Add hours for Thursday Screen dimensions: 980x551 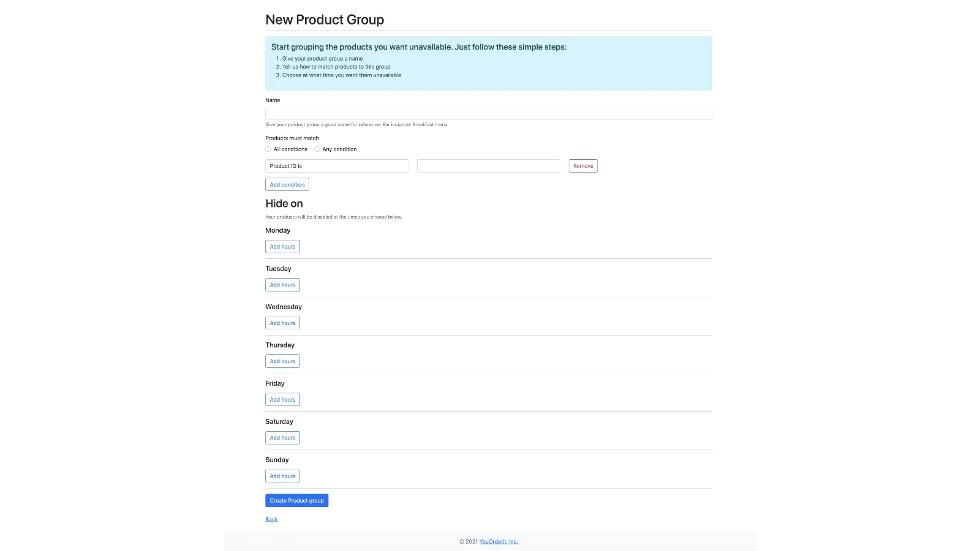[282, 361]
